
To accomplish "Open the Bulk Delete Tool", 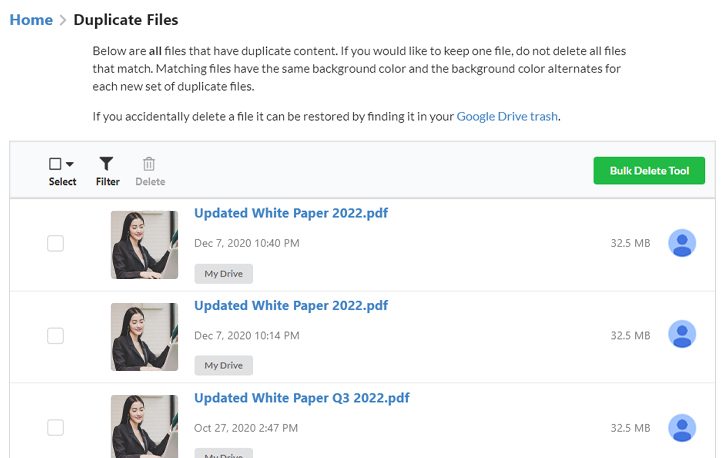I will pos(649,171).
